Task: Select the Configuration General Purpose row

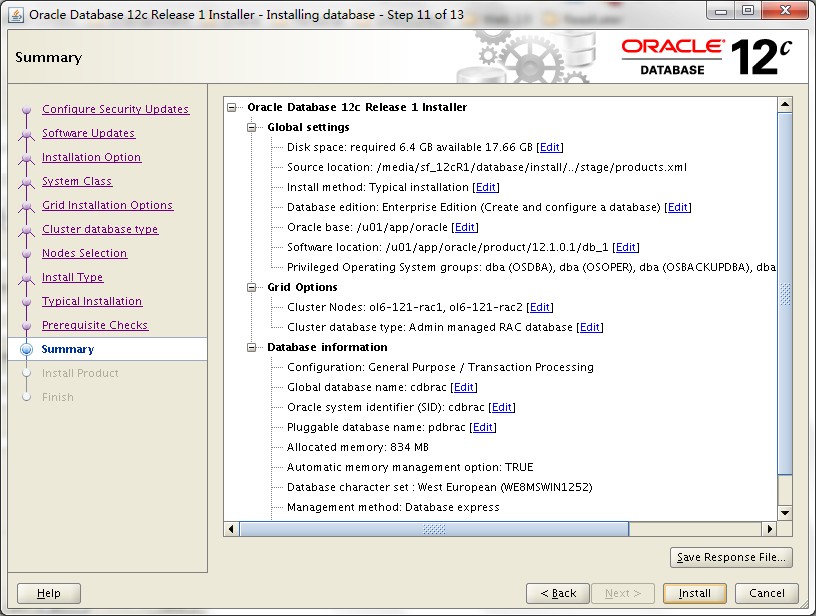Action: [440, 367]
